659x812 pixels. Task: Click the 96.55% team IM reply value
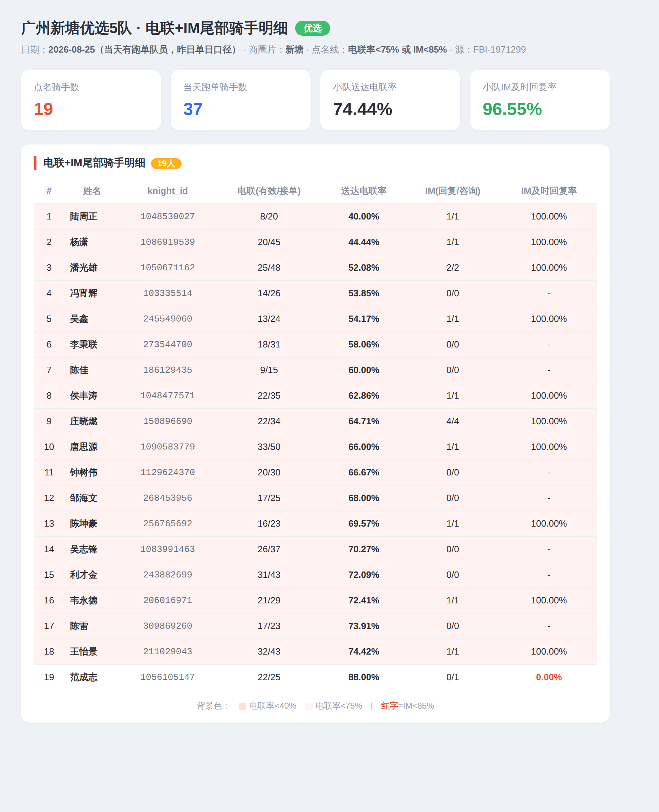[512, 109]
